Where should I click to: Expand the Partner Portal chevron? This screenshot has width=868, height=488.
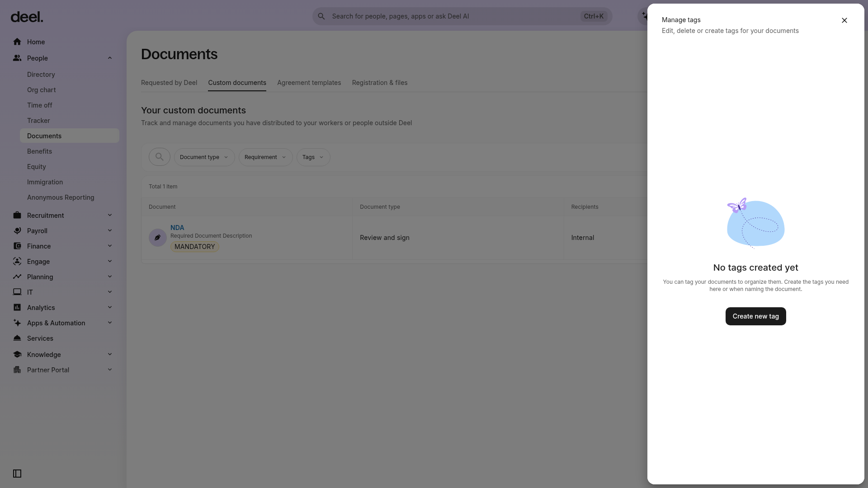tap(110, 370)
